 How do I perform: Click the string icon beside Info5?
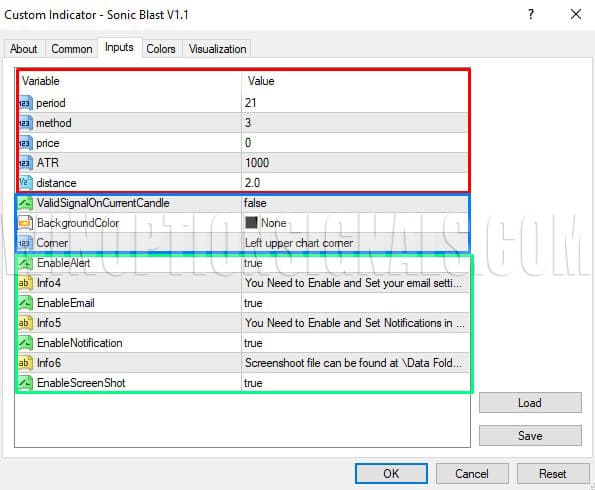point(25,323)
